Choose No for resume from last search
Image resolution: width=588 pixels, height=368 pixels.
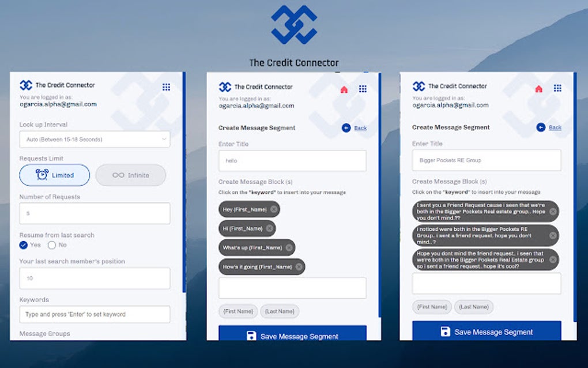point(52,245)
